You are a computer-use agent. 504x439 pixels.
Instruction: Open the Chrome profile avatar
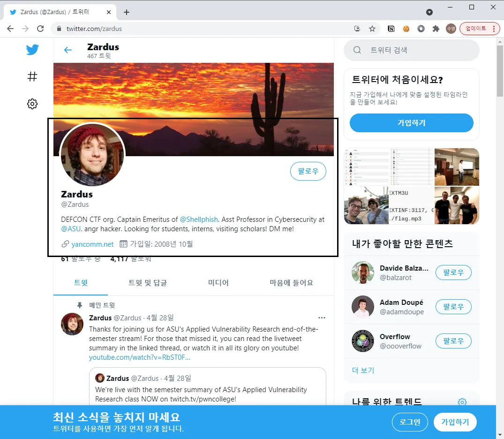pyautogui.click(x=451, y=29)
